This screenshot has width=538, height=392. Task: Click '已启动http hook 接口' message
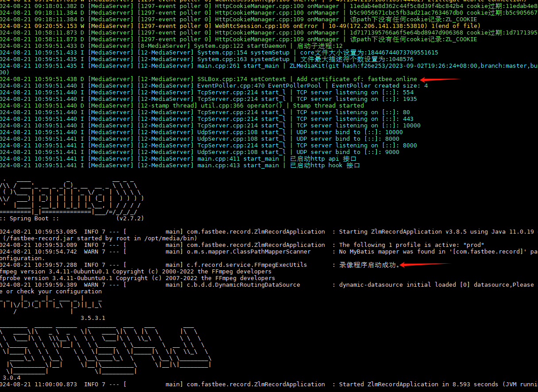[325, 165]
